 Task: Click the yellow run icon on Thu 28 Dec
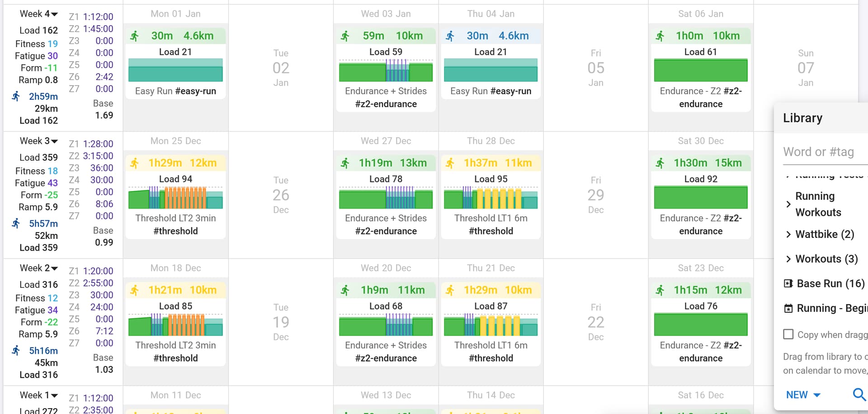(x=450, y=163)
